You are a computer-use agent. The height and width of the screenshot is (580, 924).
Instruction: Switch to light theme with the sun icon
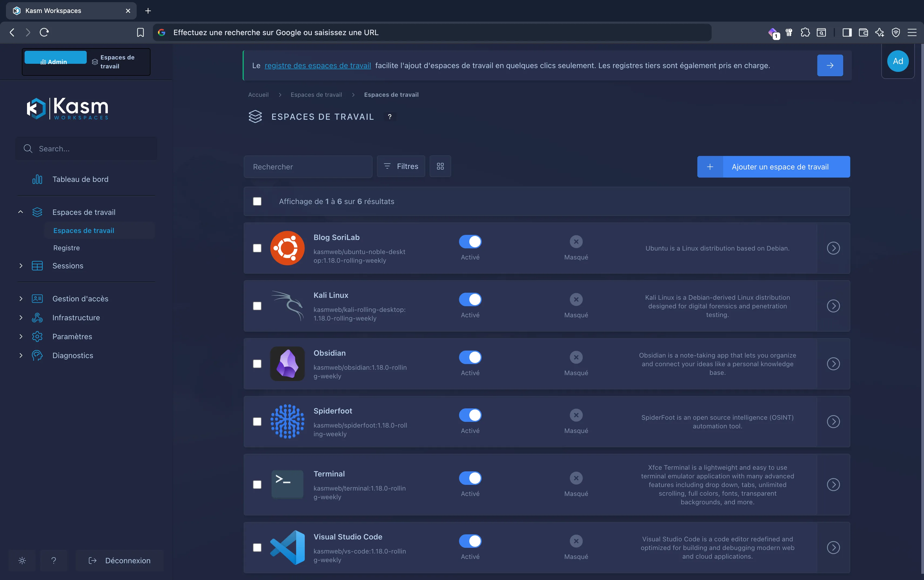[22, 561]
